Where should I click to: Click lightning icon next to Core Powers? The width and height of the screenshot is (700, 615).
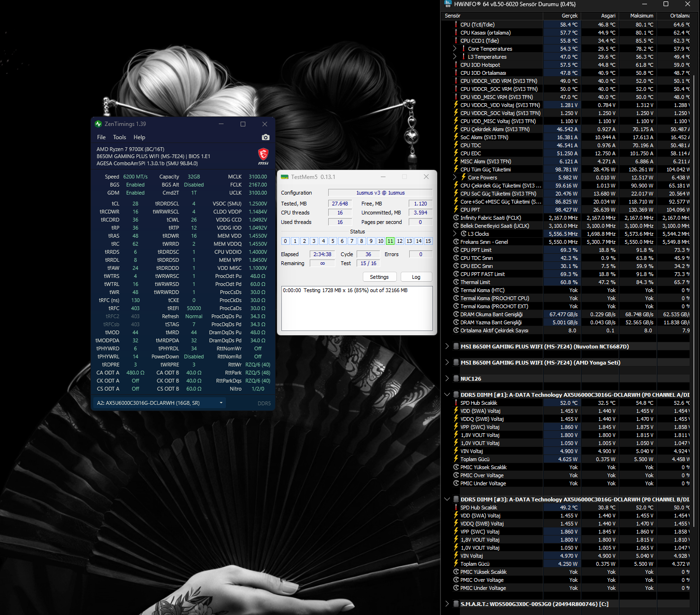tap(464, 178)
